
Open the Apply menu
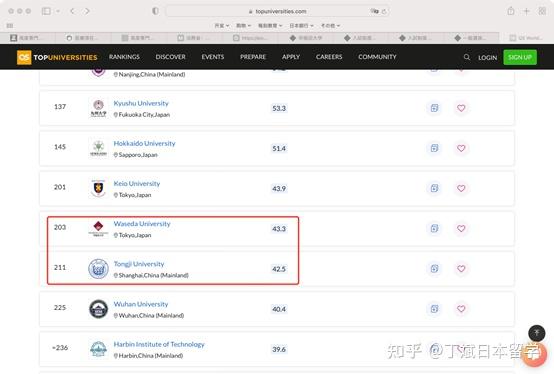pyautogui.click(x=291, y=57)
